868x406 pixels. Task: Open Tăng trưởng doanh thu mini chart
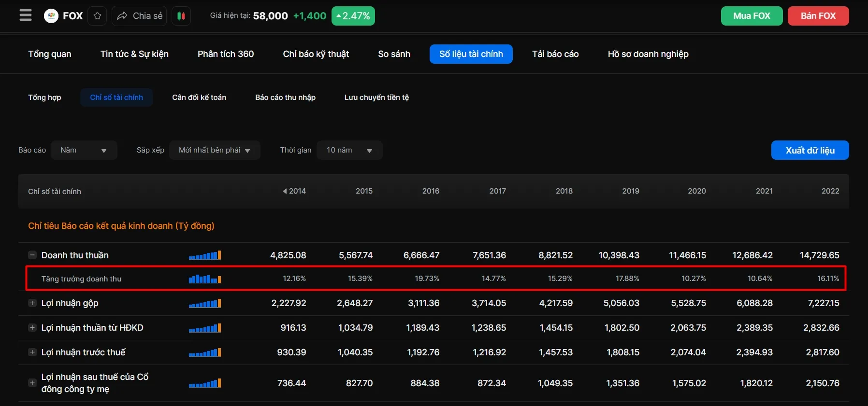(x=205, y=279)
